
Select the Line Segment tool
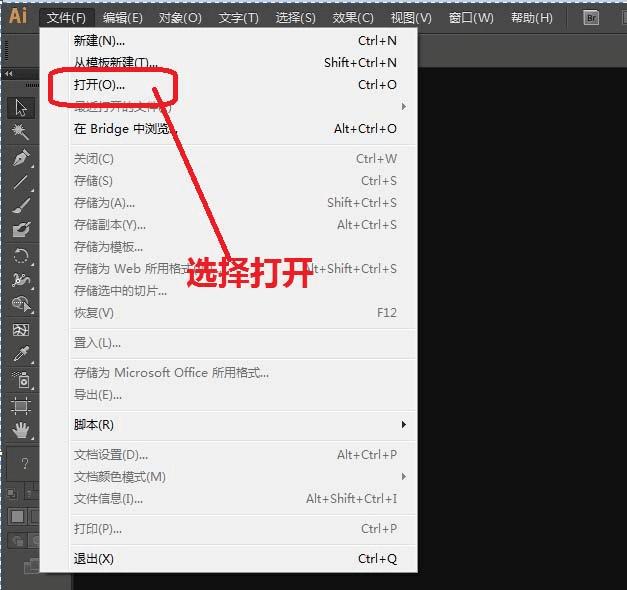coord(21,182)
